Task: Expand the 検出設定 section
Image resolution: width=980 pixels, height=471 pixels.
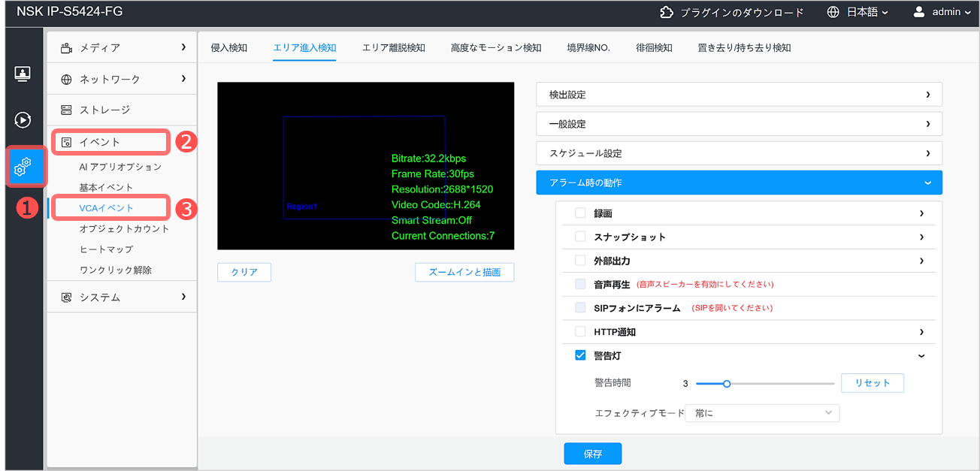Action: pyautogui.click(x=739, y=95)
